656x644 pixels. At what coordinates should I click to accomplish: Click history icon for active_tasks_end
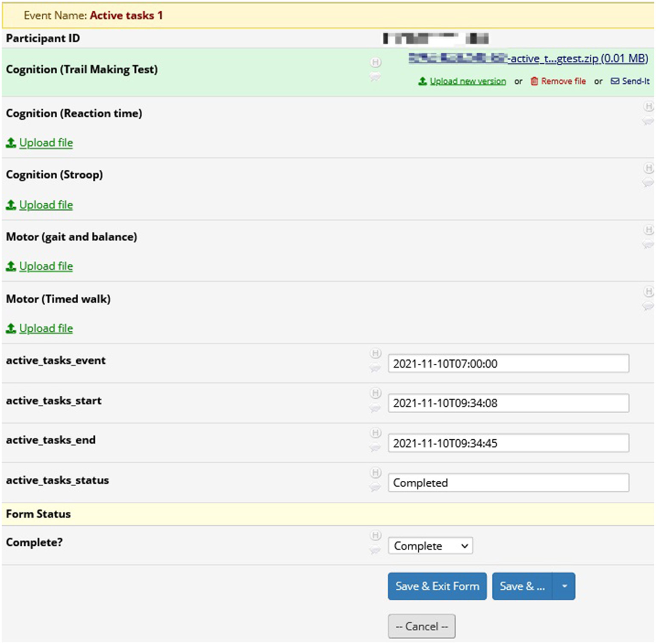tap(375, 433)
